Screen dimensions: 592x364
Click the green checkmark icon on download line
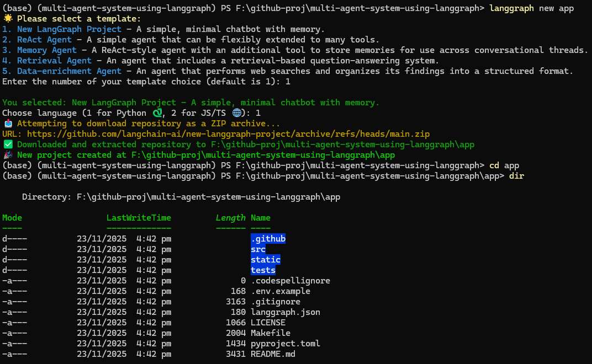coord(7,144)
